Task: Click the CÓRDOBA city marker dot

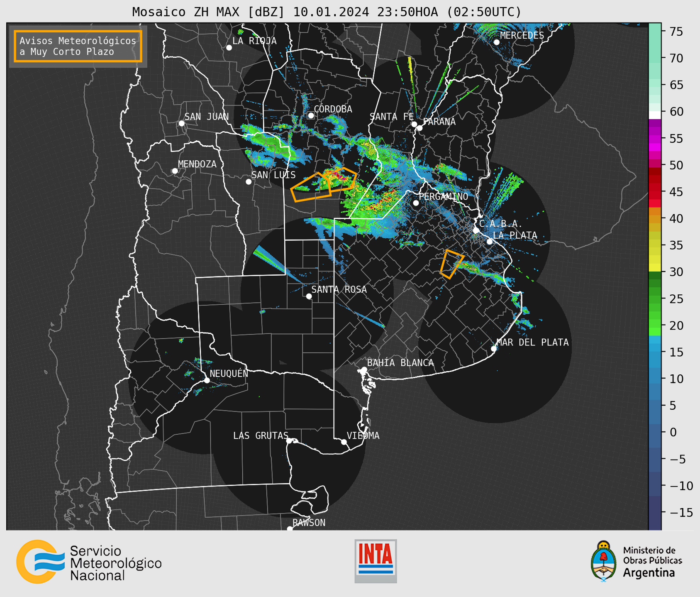Action: click(x=311, y=115)
